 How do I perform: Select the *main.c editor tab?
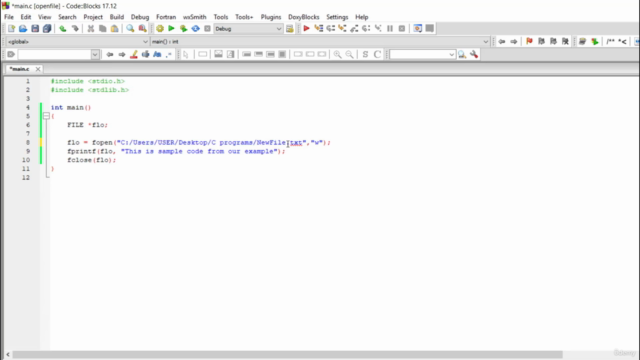[20, 69]
